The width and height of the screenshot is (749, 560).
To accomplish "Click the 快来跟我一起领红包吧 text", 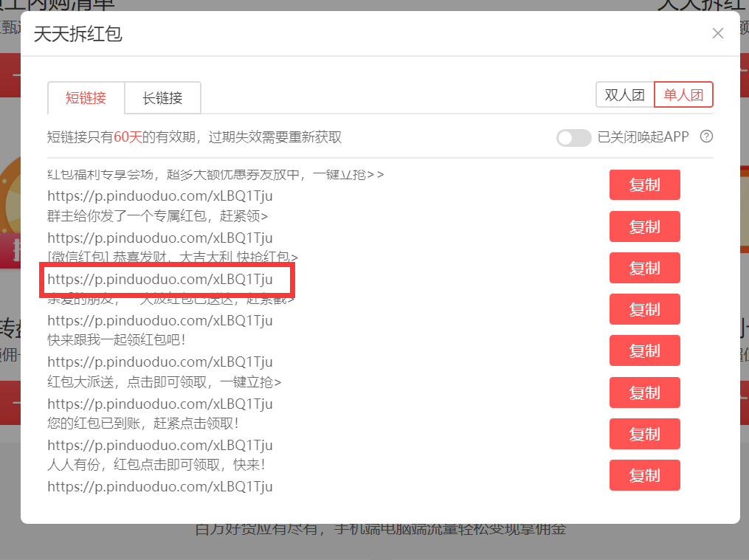I will 116,340.
